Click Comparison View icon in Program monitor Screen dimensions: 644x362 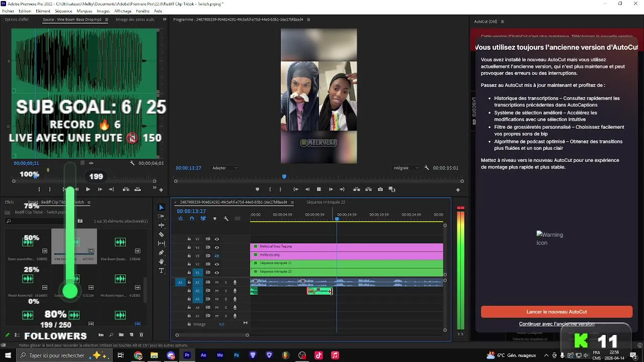[392, 190]
